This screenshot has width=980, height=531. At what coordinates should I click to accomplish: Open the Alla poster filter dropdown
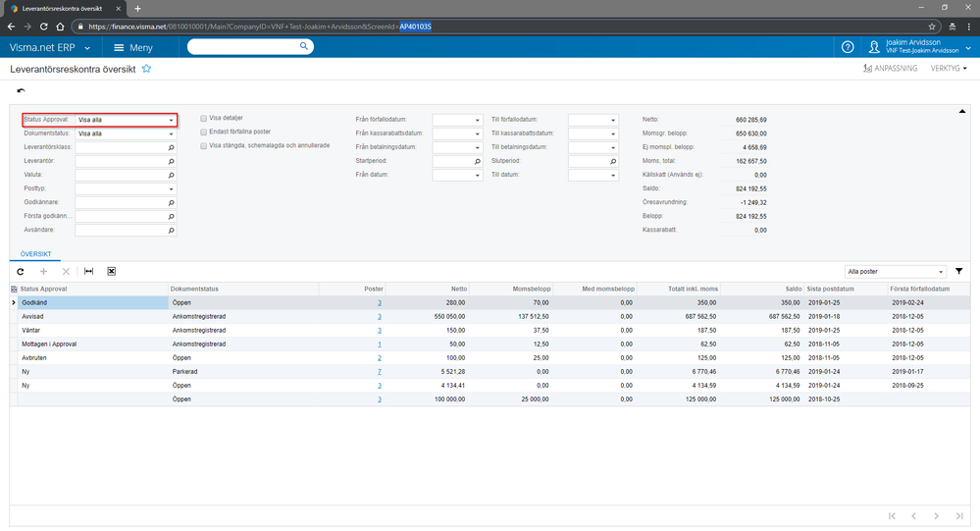point(896,271)
